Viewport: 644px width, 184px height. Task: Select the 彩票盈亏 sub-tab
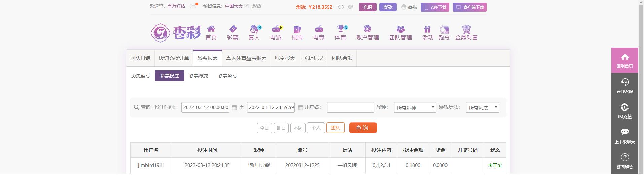pyautogui.click(x=227, y=76)
